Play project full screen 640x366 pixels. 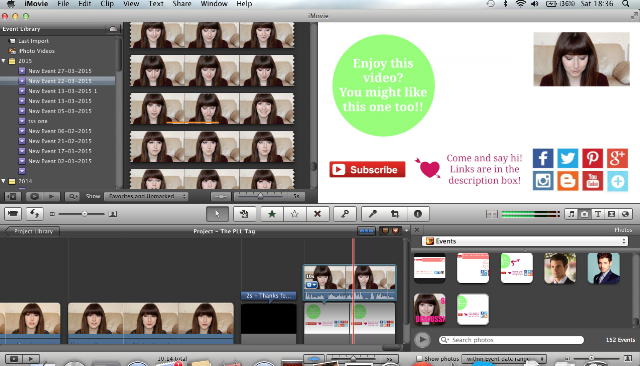[13, 359]
